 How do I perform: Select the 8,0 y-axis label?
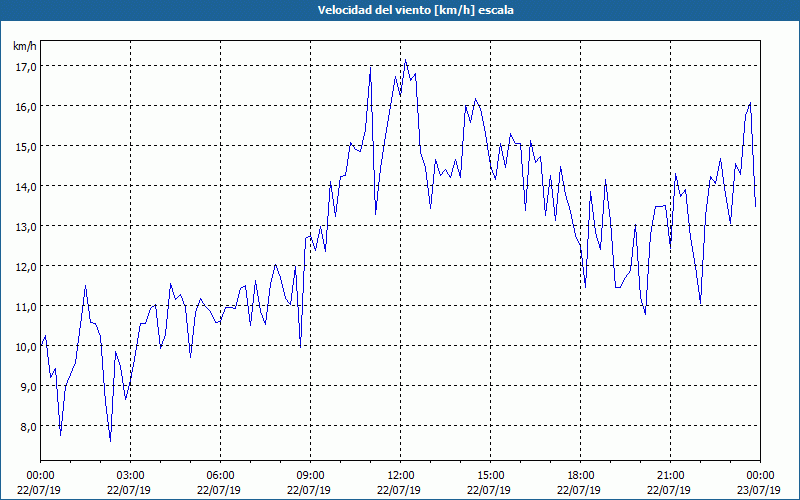pos(28,427)
